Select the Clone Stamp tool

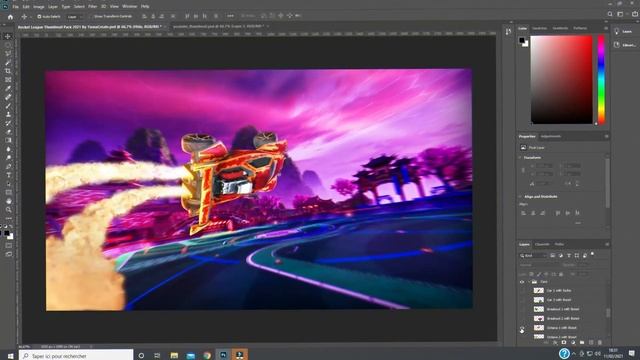point(8,114)
